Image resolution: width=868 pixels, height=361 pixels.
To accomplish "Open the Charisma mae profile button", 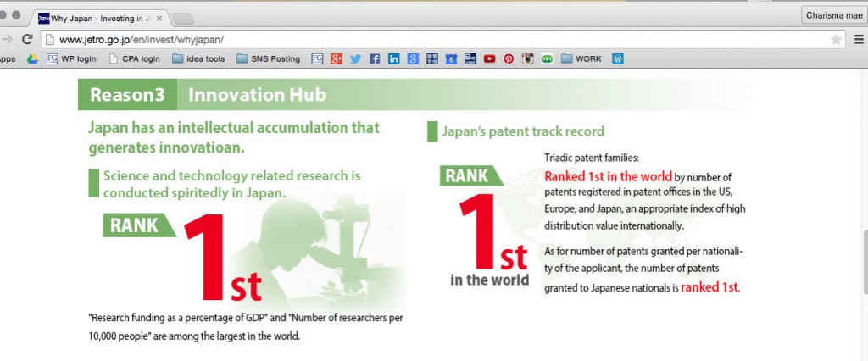I will [x=834, y=15].
